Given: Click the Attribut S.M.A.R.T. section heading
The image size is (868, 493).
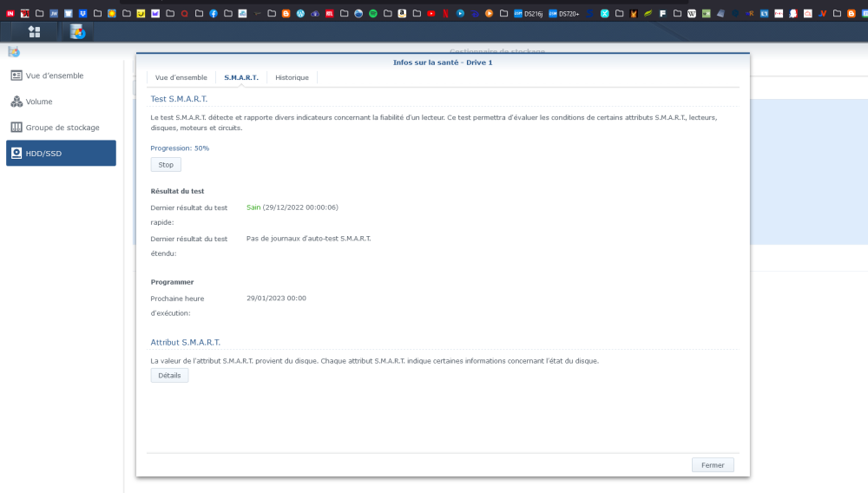Looking at the screenshot, I should pos(186,343).
